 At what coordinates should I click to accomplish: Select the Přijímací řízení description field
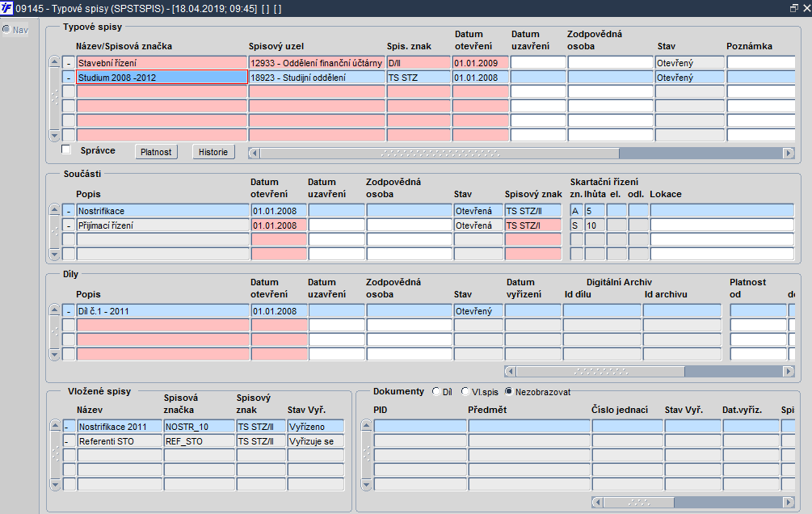click(162, 225)
